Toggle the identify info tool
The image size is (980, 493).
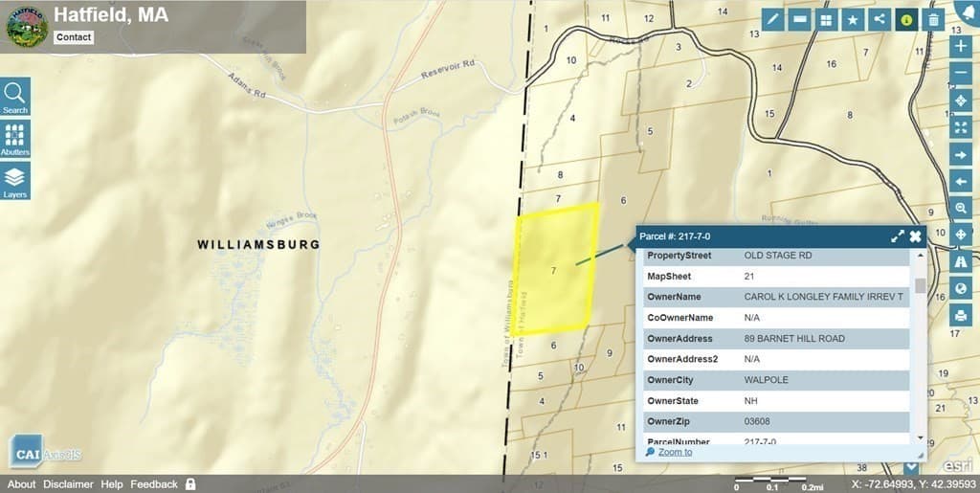907,19
